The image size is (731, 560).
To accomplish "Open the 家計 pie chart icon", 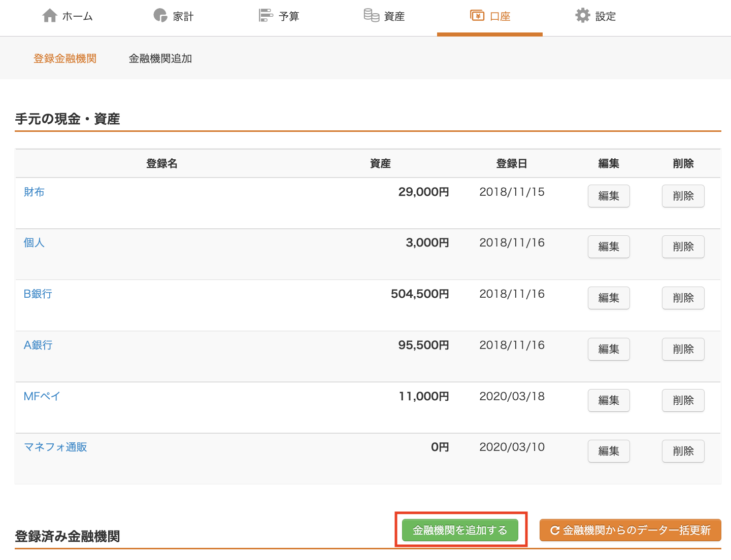I will click(160, 16).
